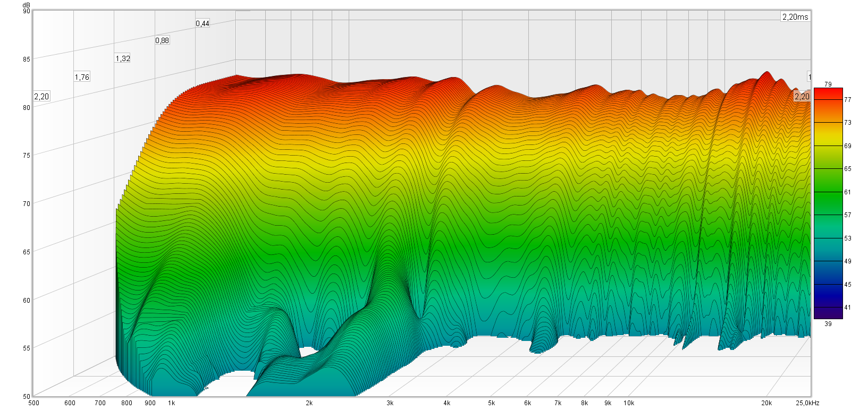Viewport: 868px width, 410px height.
Task: Pick the yellow band of the color legend
Action: pos(828,139)
